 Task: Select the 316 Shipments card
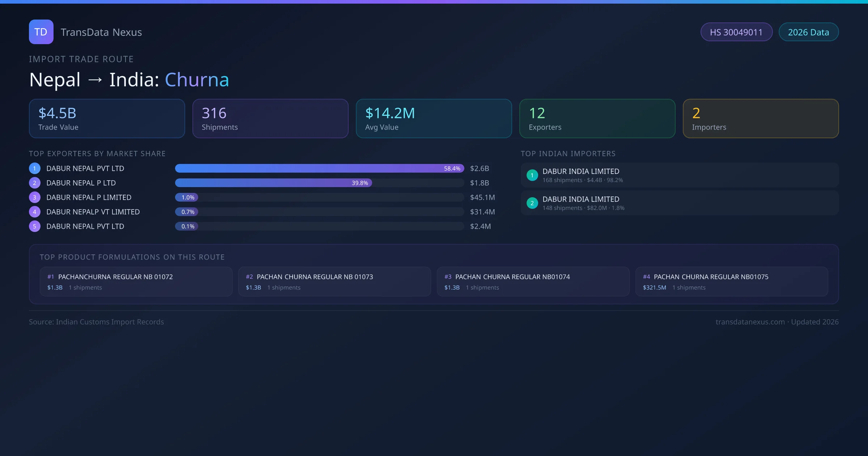(270, 119)
